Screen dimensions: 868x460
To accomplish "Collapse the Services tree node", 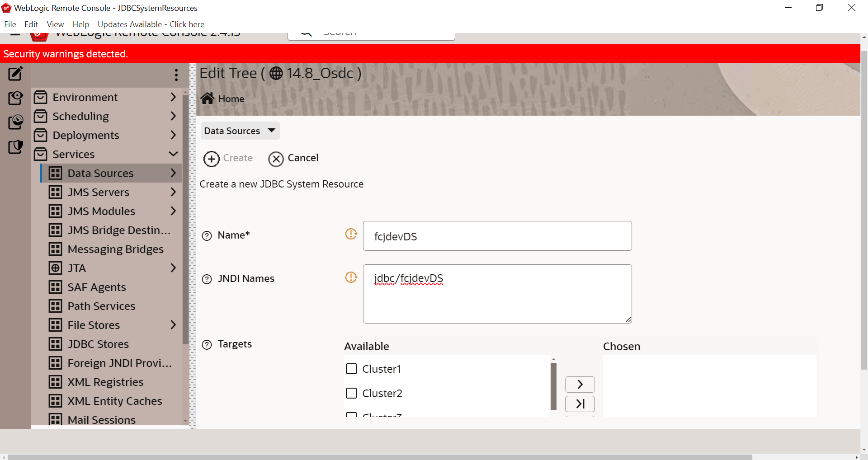I will pyautogui.click(x=173, y=154).
